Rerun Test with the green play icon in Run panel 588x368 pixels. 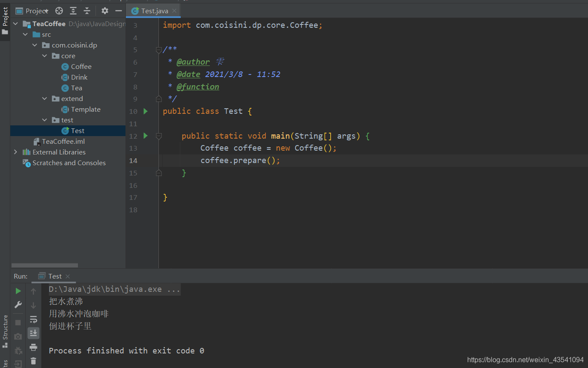tap(18, 291)
